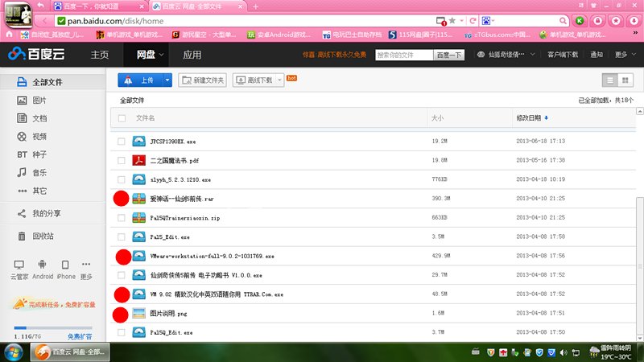Show hidden bookmarks via » overflow

click(x=635, y=33)
